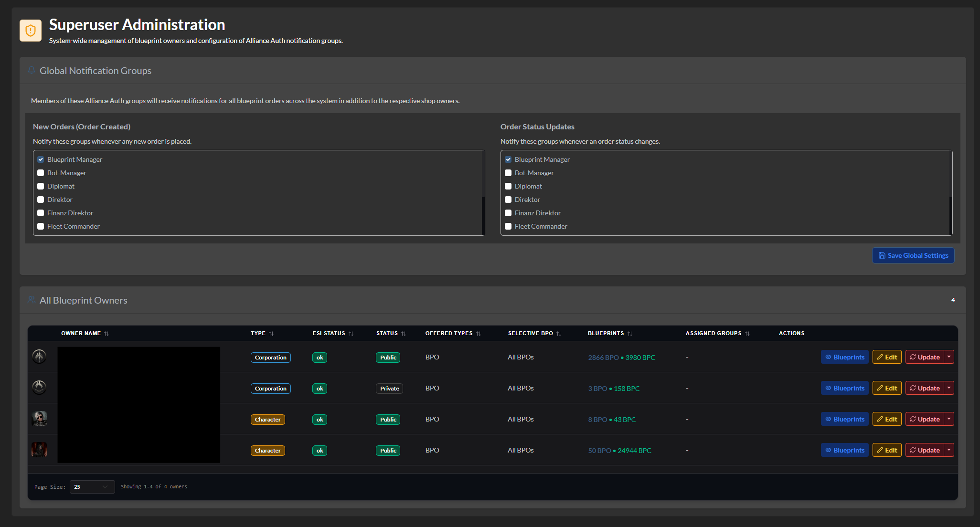Edit the owner with 3 BPO
This screenshot has height=527, width=980.
coord(887,388)
